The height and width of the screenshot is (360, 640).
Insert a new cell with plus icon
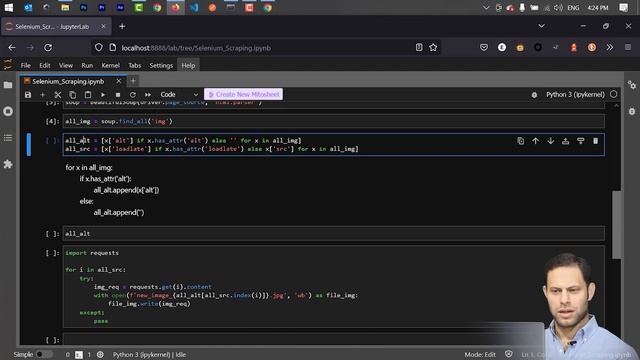42,95
